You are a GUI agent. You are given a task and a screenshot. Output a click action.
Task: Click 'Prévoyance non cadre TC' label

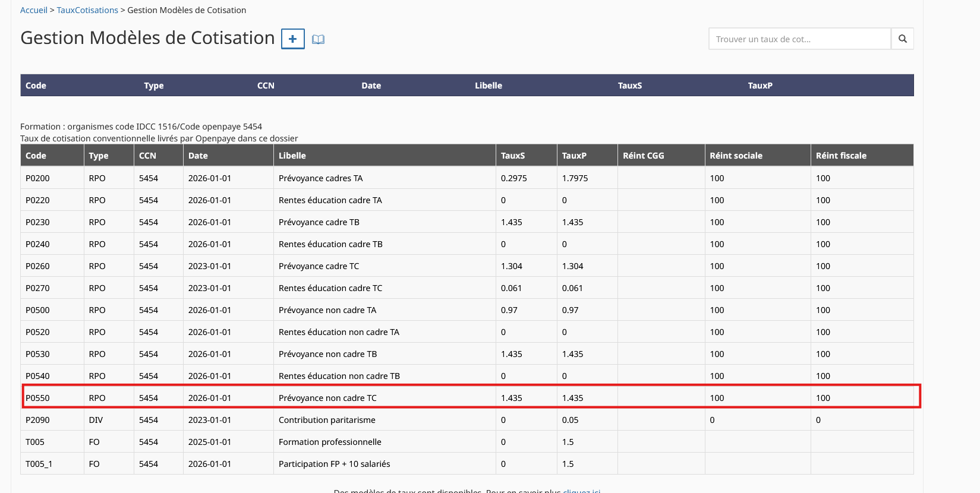(327, 398)
